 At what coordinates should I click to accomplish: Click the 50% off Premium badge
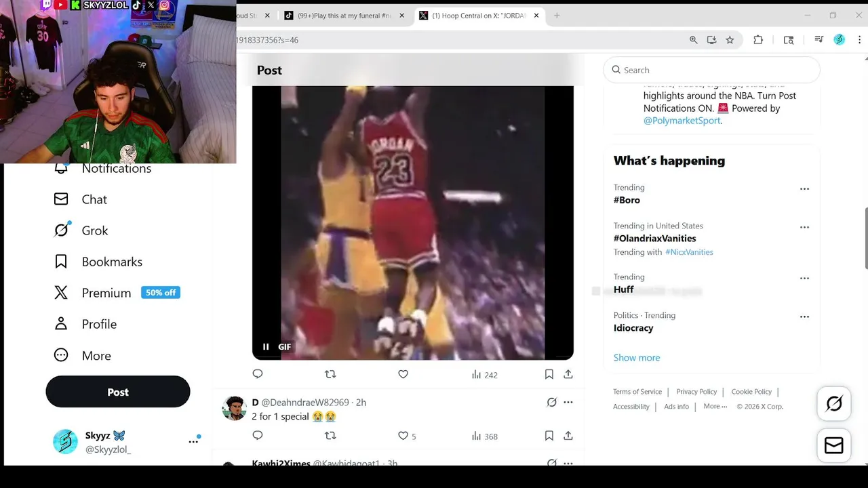coord(161,293)
